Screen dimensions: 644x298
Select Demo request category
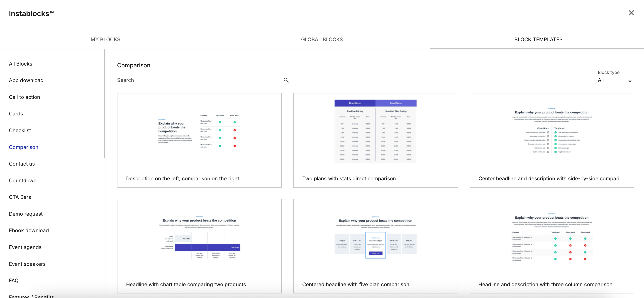tap(26, 214)
